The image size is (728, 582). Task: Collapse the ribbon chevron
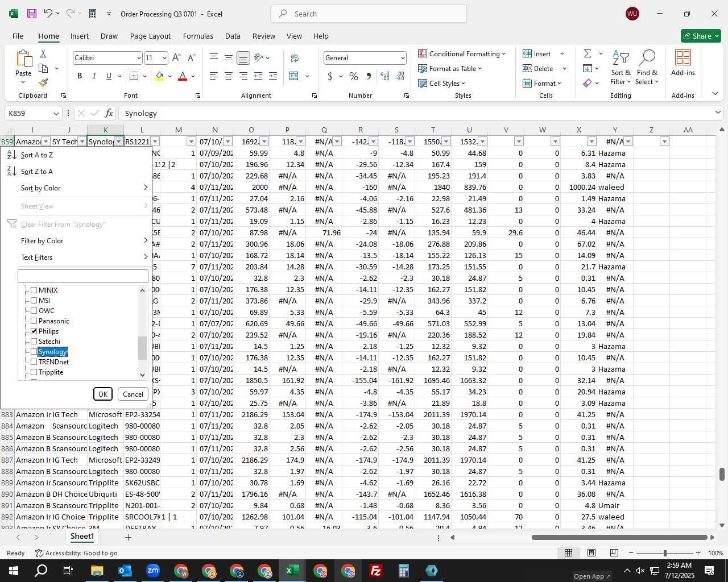tap(715, 94)
